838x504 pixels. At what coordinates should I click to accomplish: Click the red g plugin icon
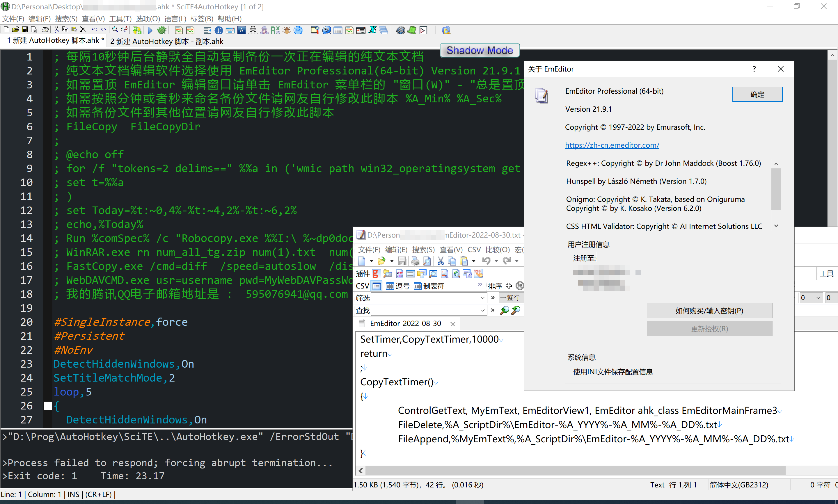[375, 274]
